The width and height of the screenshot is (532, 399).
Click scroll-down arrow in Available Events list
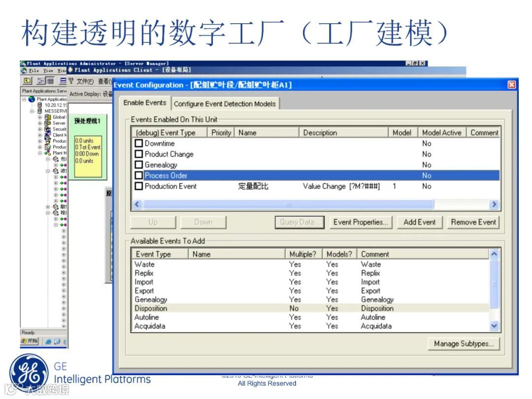494,326
